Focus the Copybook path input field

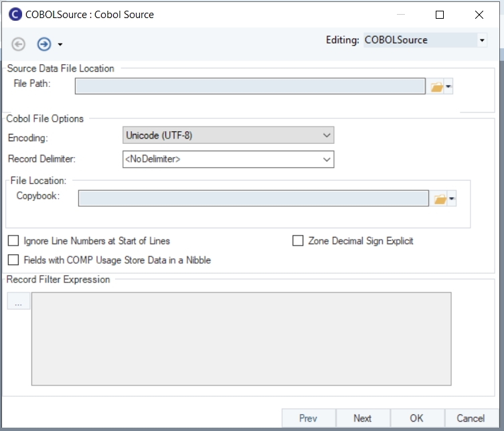253,198
